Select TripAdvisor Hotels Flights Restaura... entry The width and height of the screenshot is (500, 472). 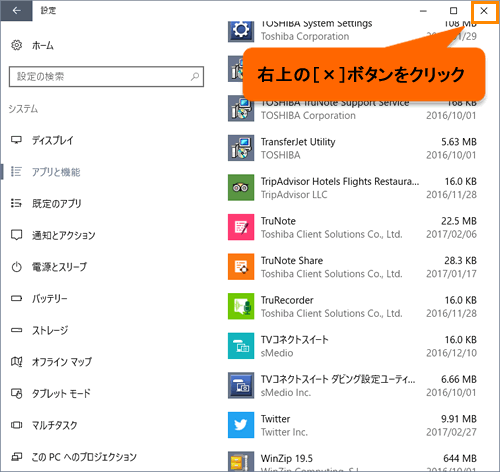[x=340, y=182]
